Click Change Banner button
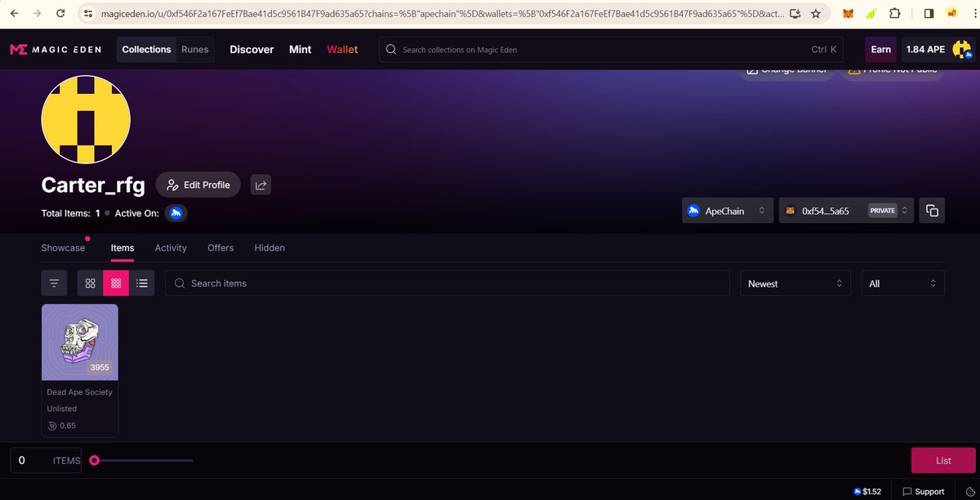This screenshot has width=980, height=500. 786,73
